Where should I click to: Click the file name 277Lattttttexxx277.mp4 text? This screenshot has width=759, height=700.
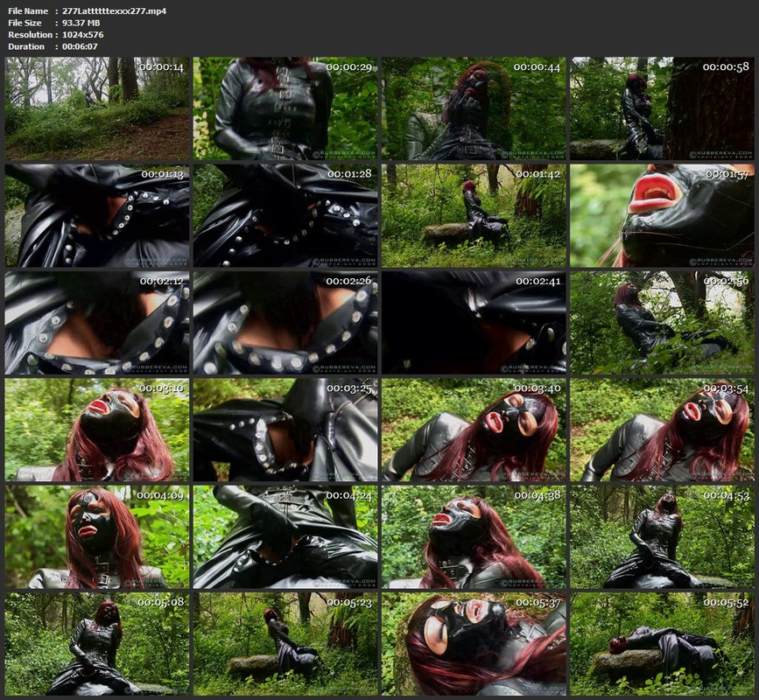click(x=114, y=10)
